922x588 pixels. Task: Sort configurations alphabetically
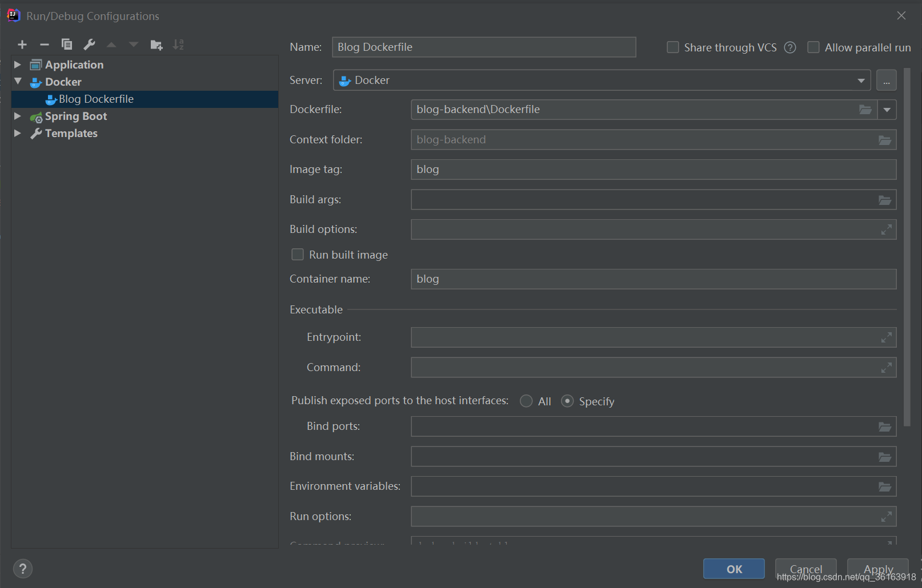(178, 45)
